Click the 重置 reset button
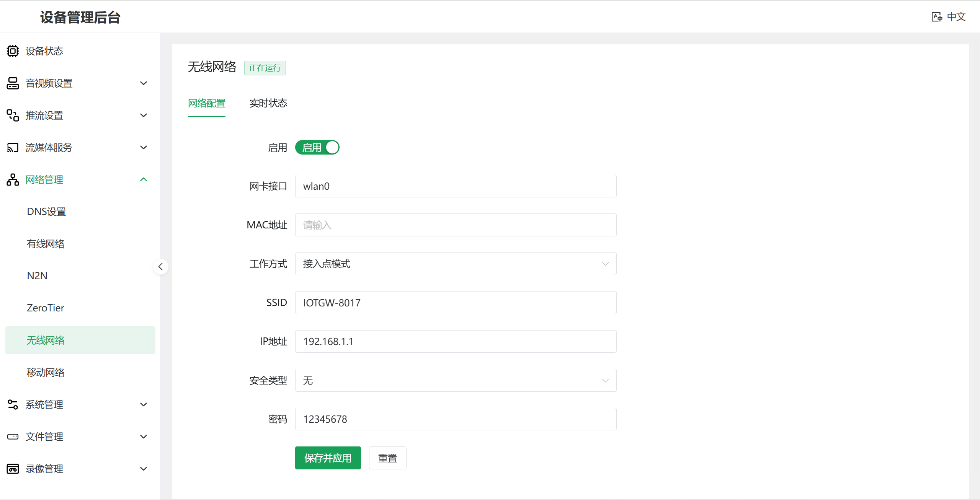Screen dimensions: 980x500 click(387, 458)
